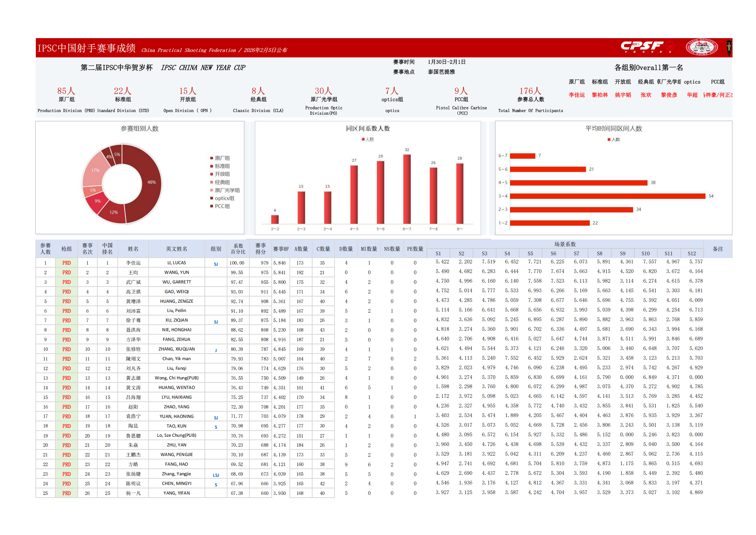Click the 85人 原厂组 participant count
The height and width of the screenshot is (535, 756).
pyautogui.click(x=66, y=91)
